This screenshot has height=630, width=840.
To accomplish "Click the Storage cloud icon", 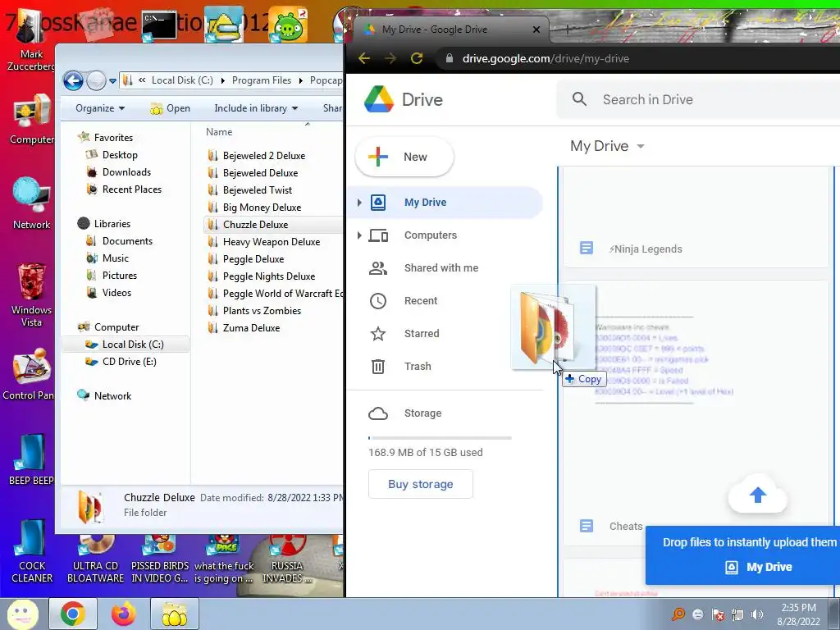I will coord(378,413).
